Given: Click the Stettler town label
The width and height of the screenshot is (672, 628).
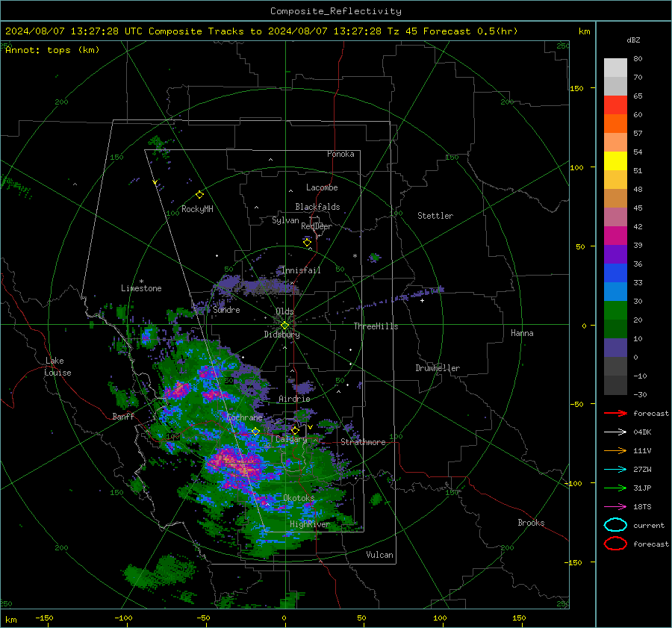Looking at the screenshot, I should click(435, 216).
